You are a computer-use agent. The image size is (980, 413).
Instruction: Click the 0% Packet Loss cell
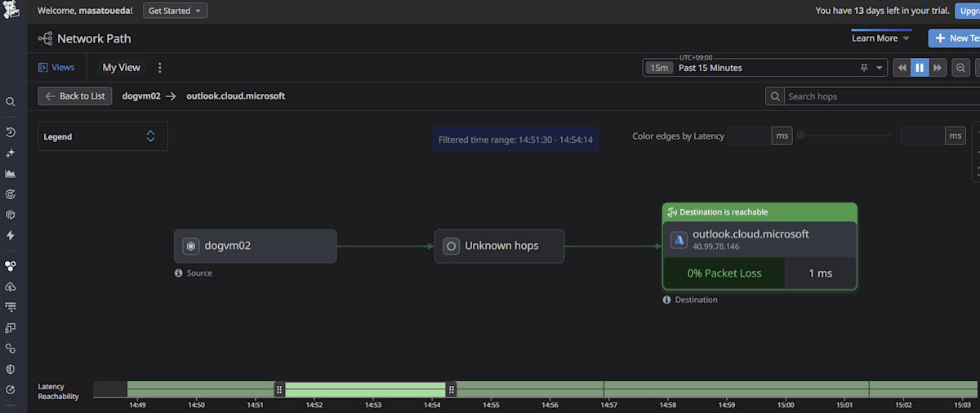[724, 273]
